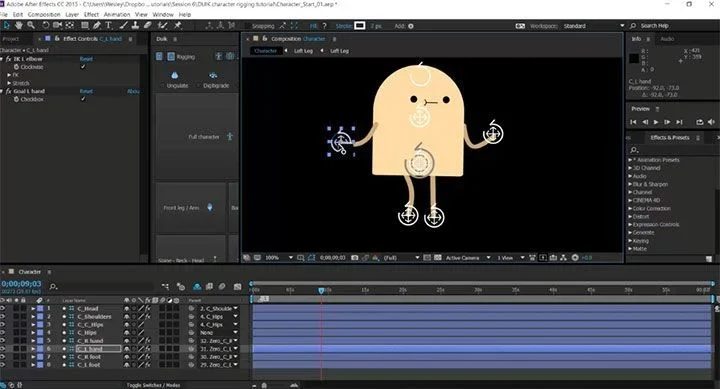The image size is (720, 389).
Task: Select the Pen tool
Action: click(x=97, y=25)
